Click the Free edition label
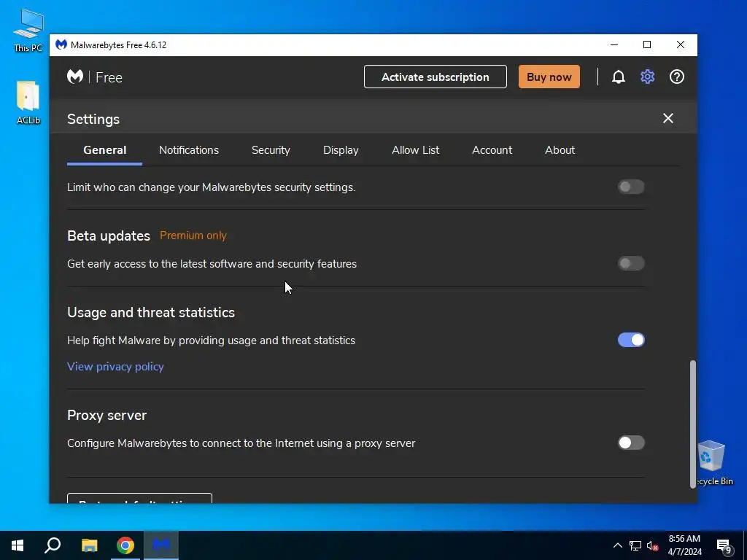The height and width of the screenshot is (560, 747). pos(109,77)
